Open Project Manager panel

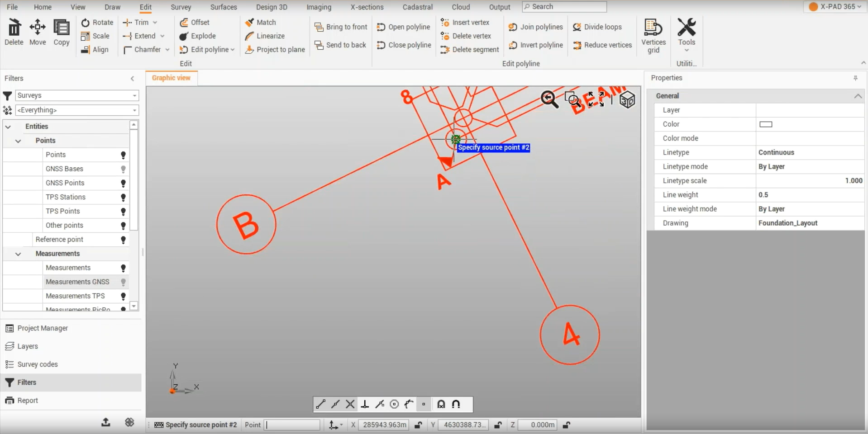coord(43,328)
